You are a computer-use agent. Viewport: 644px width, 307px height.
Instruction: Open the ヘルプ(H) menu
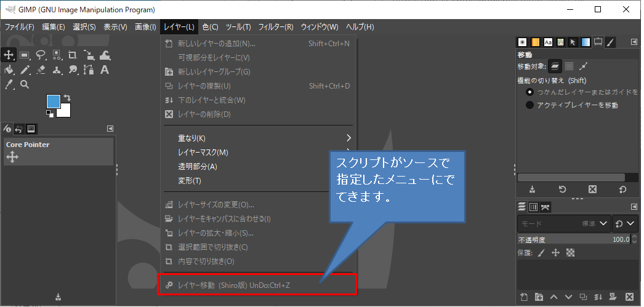pyautogui.click(x=360, y=27)
